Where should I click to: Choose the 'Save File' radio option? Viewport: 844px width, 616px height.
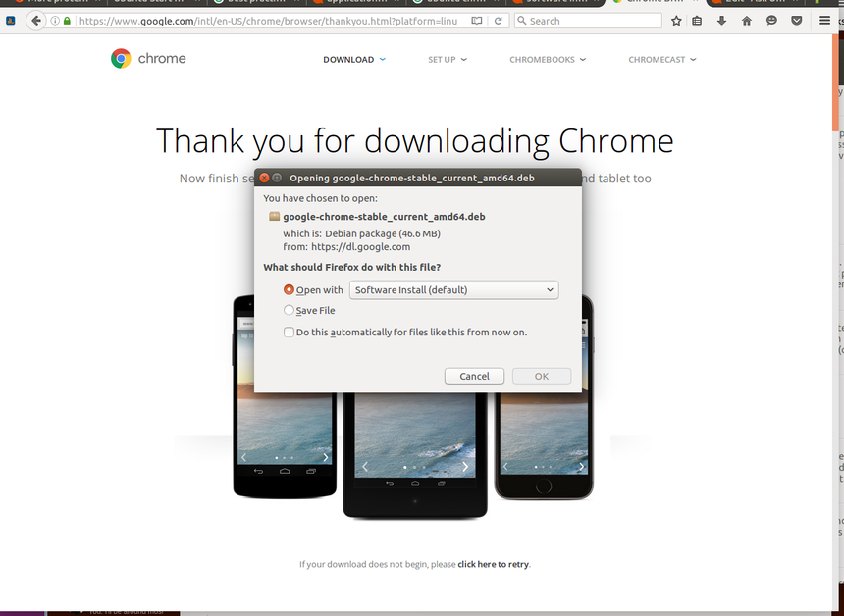pos(289,311)
